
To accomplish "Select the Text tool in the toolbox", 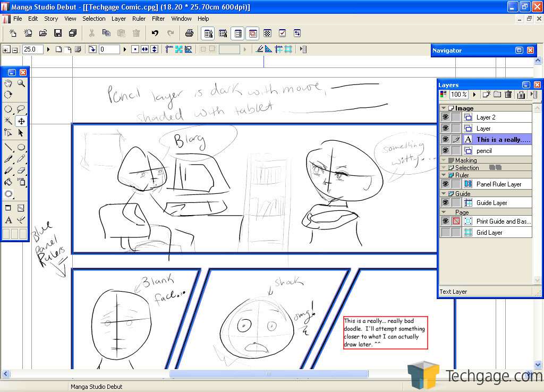I will coord(8,220).
